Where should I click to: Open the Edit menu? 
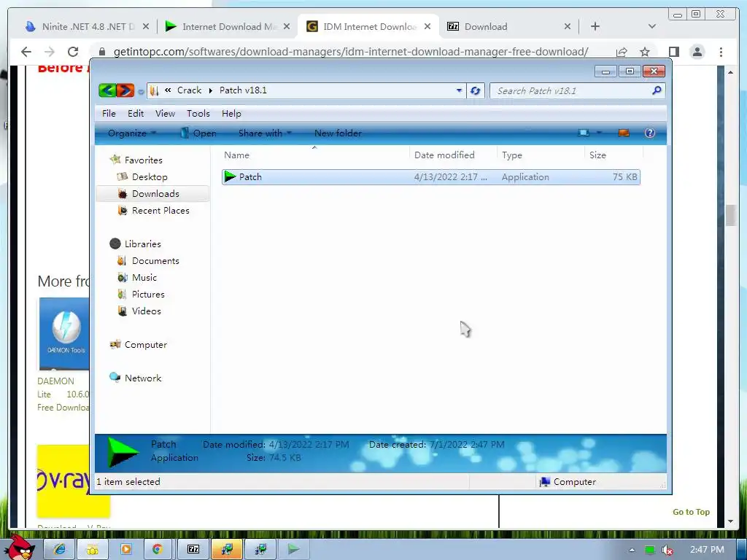pyautogui.click(x=136, y=113)
